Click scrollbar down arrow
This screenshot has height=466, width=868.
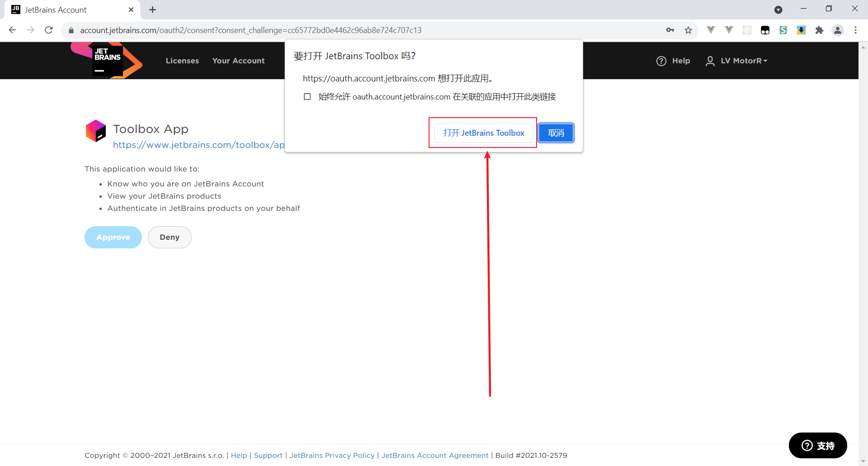[863, 461]
